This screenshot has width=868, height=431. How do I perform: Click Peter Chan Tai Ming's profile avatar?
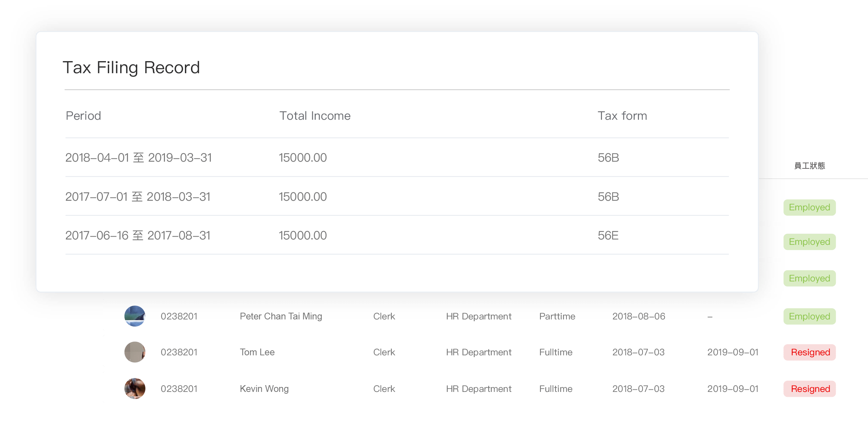coord(135,316)
